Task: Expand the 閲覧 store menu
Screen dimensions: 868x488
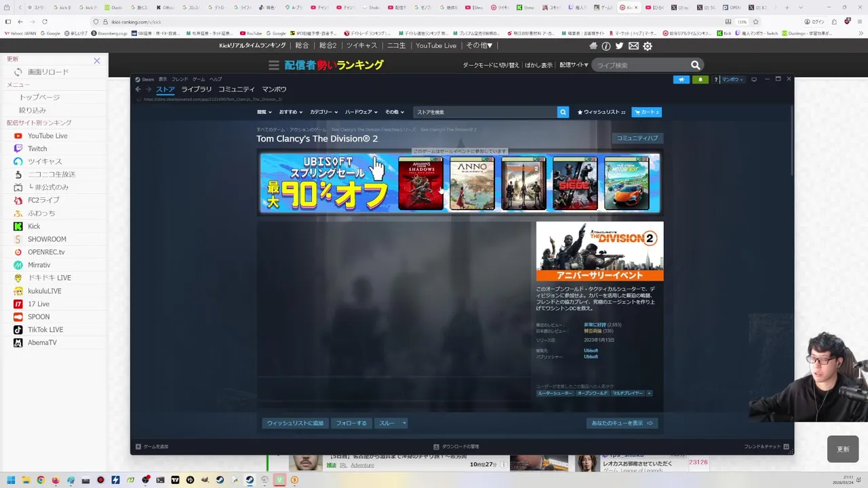Action: [x=264, y=112]
